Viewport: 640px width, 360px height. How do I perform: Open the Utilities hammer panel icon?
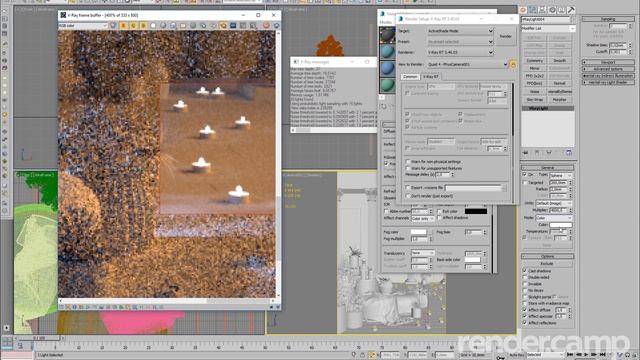coord(571,10)
